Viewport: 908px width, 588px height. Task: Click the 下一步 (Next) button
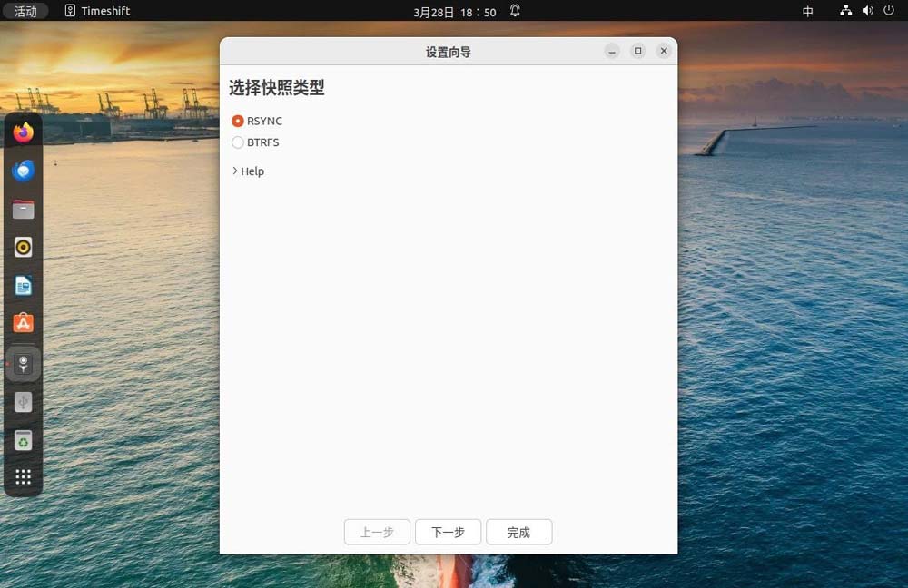[x=448, y=533]
